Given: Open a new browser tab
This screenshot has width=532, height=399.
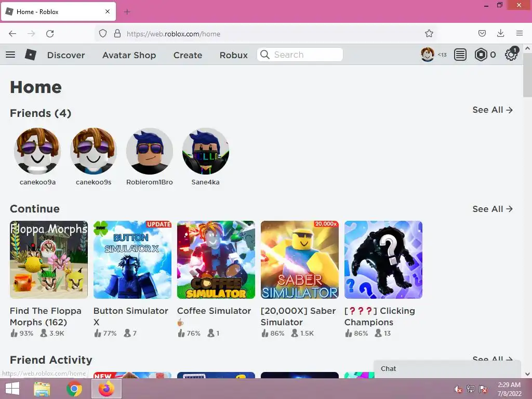Looking at the screenshot, I should coord(127,12).
